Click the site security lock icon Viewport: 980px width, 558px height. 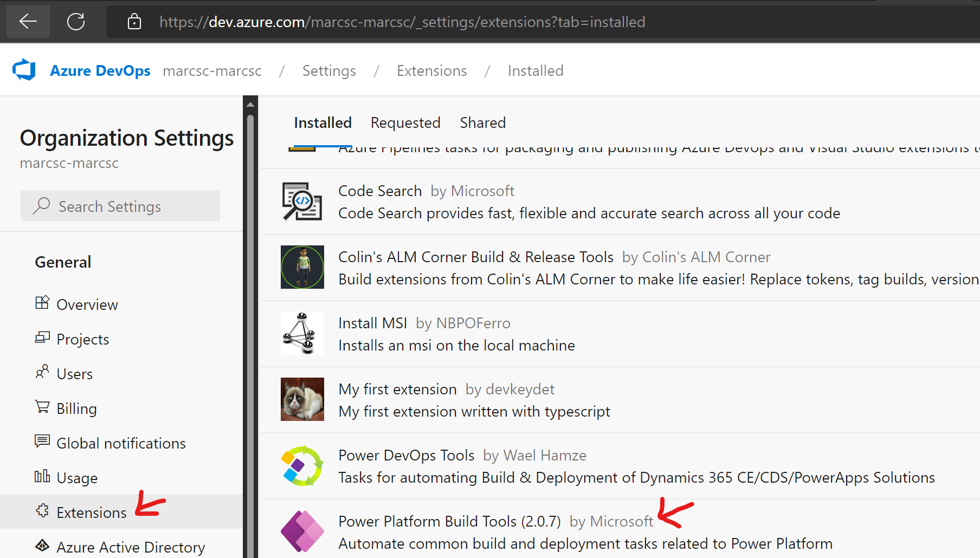[x=133, y=22]
